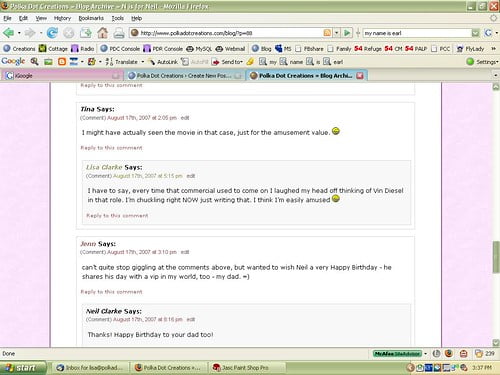500x375 pixels.
Task: Click the vertical scrollbar thumb
Action: pos(496,257)
